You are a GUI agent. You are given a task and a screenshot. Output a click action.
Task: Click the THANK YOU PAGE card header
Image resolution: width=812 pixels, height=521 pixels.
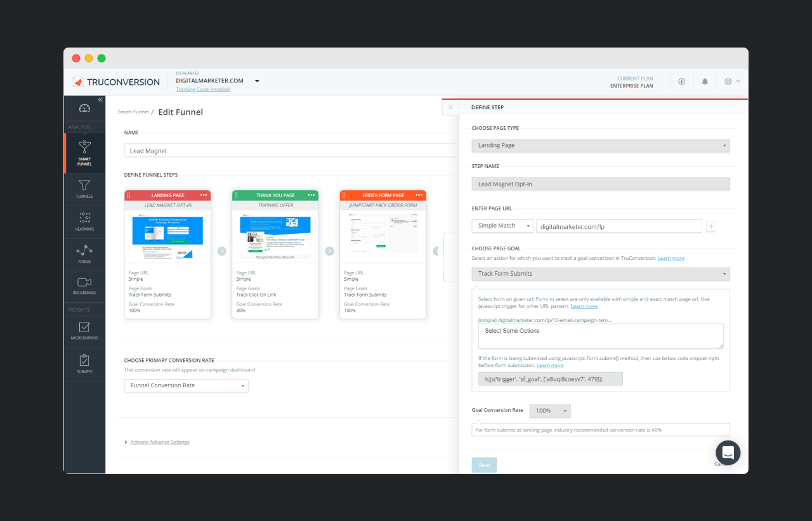pyautogui.click(x=275, y=195)
